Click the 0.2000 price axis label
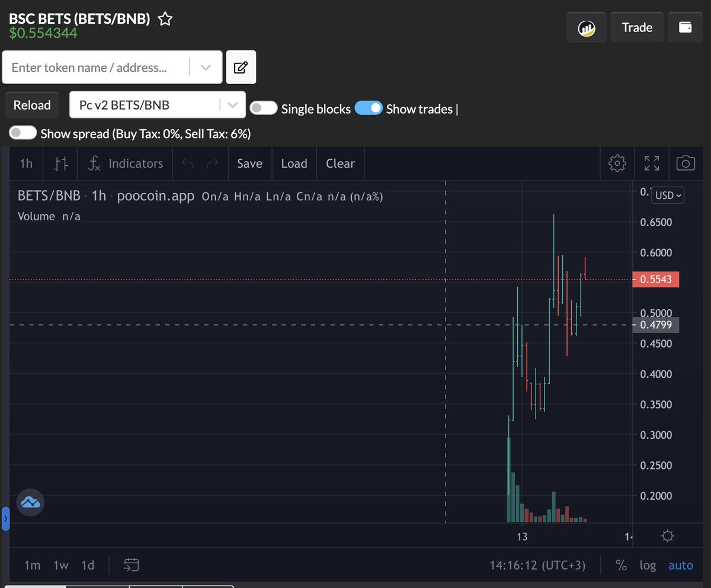Image resolution: width=711 pixels, height=588 pixels. (656, 496)
